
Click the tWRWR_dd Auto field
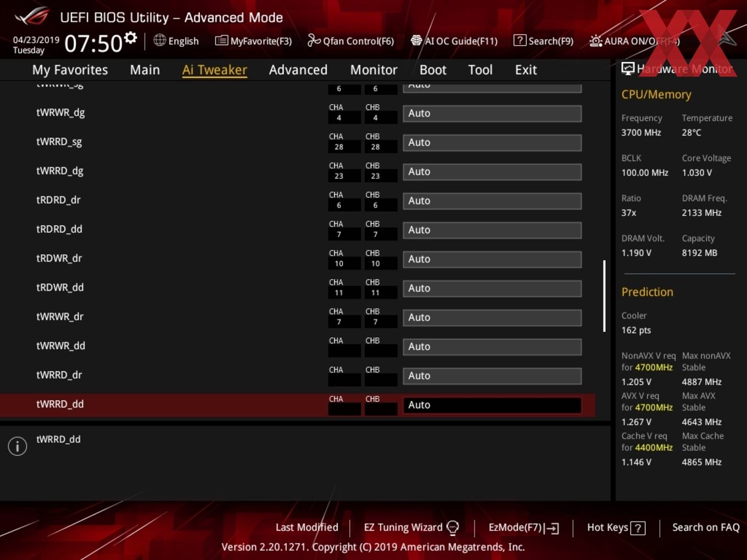coord(492,347)
